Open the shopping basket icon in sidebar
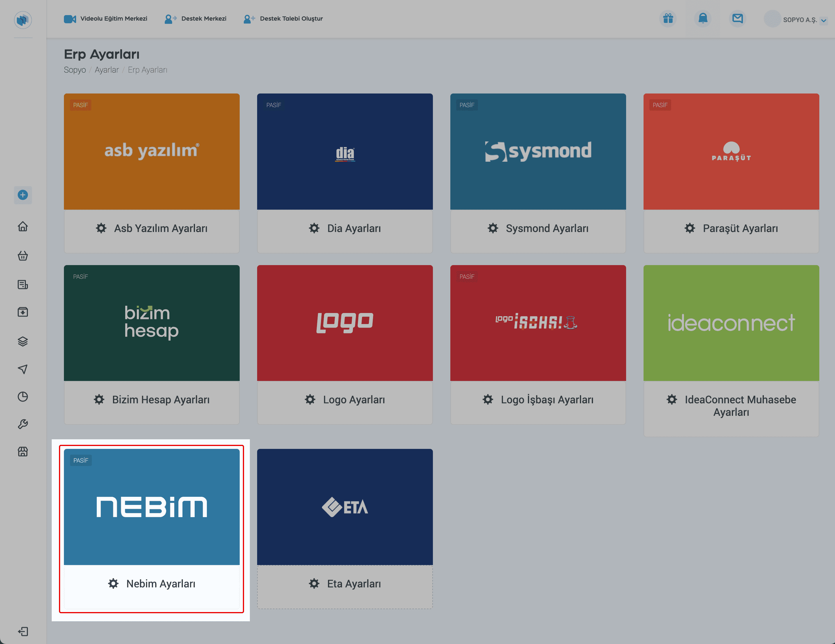Viewport: 835px width, 644px height. click(x=23, y=256)
